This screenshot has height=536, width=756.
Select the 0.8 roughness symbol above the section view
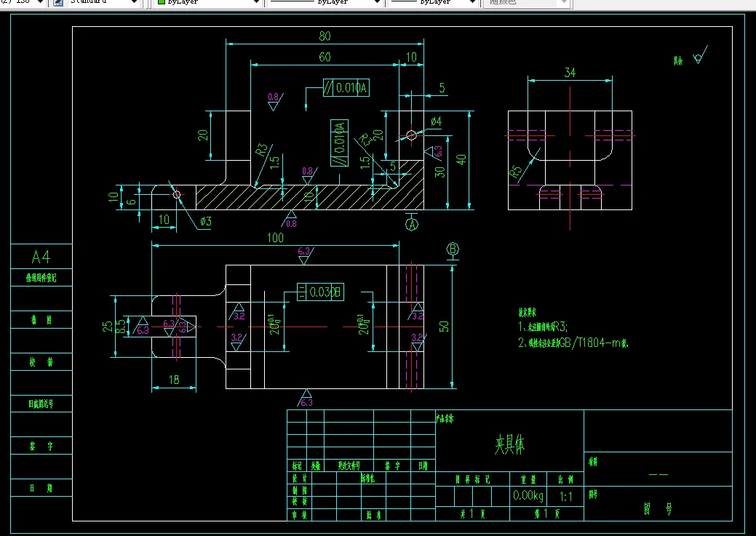pyautogui.click(x=273, y=100)
